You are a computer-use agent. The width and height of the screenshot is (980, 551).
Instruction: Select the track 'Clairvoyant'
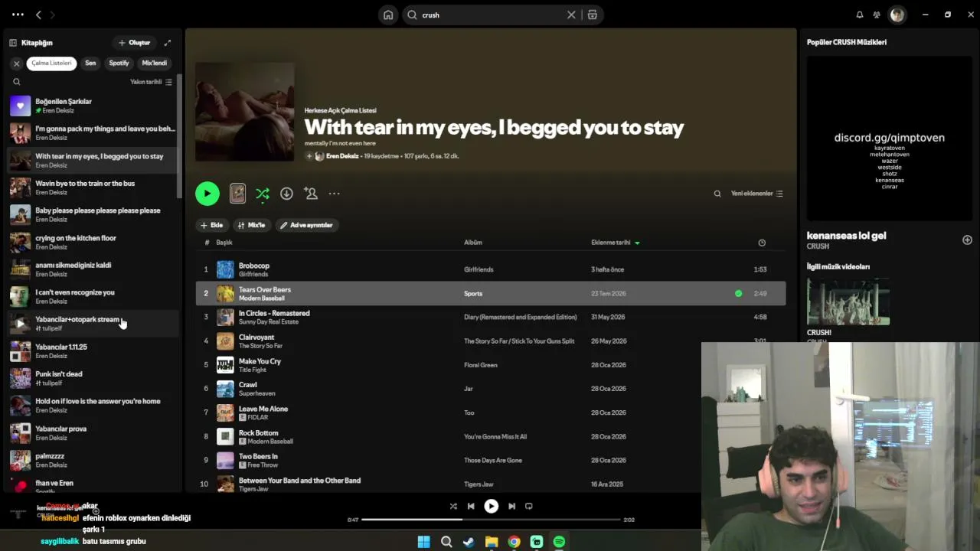[x=256, y=337]
